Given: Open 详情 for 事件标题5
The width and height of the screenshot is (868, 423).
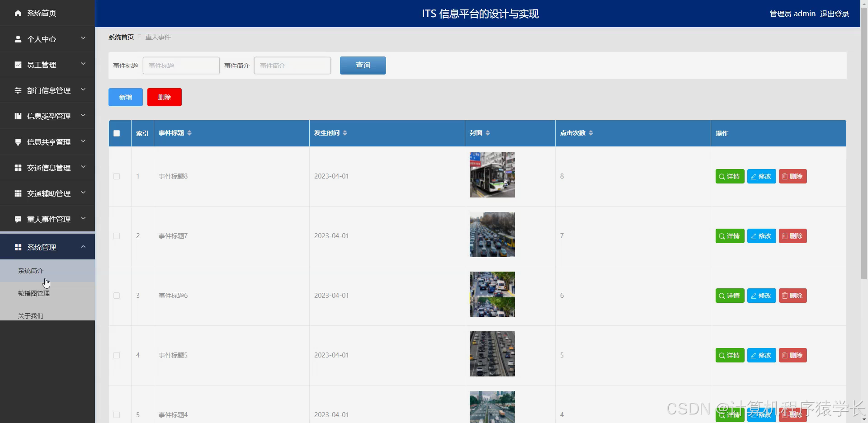Looking at the screenshot, I should (x=730, y=355).
